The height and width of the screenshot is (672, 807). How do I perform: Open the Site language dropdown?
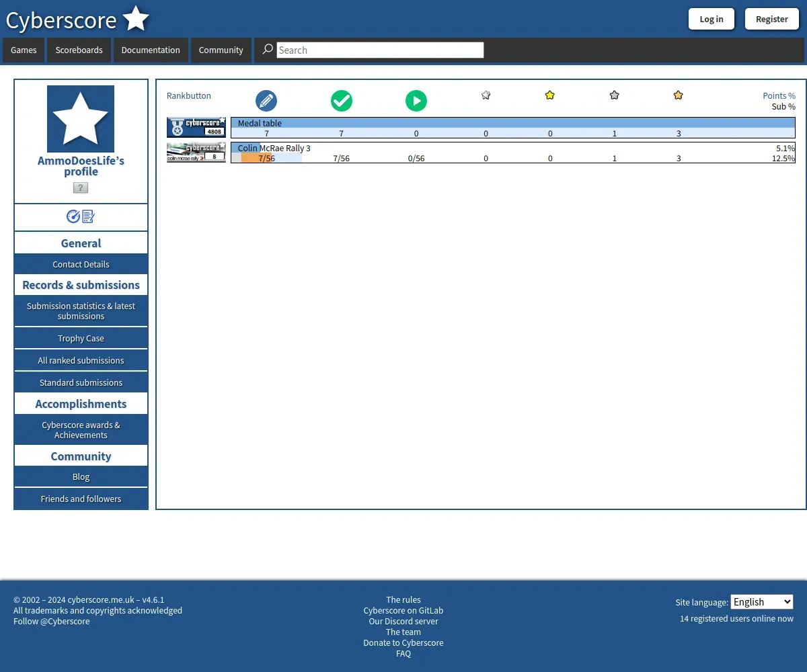click(x=762, y=602)
